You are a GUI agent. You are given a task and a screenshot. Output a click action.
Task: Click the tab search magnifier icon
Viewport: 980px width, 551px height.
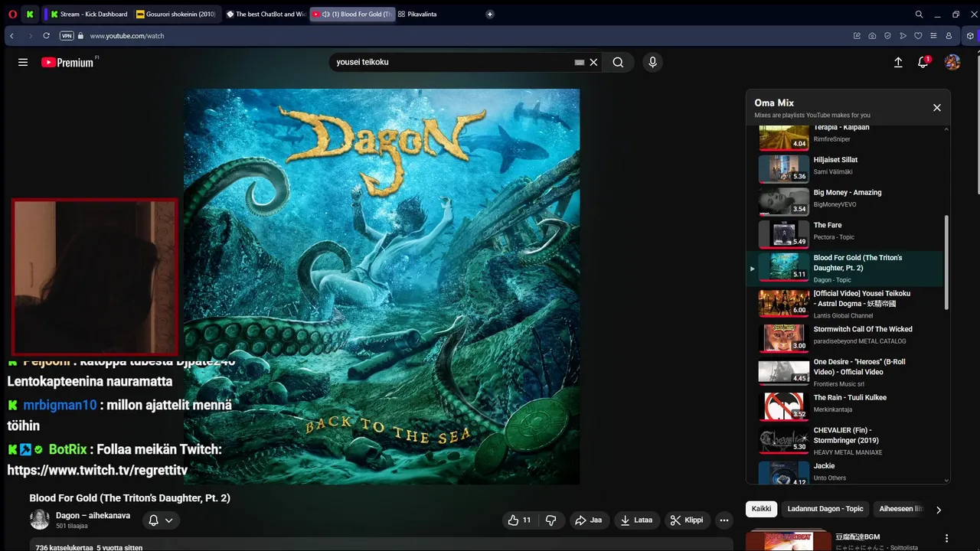pos(919,14)
